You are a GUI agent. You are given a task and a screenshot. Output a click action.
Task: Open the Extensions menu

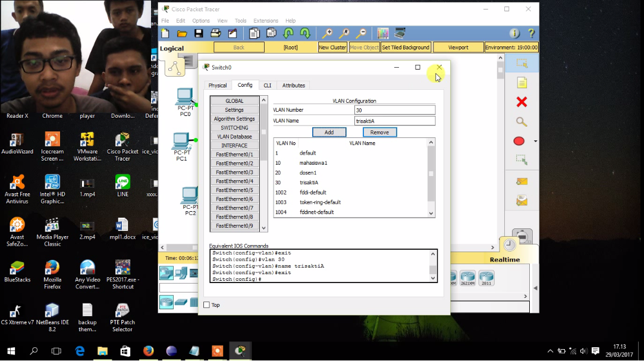pyautogui.click(x=266, y=21)
